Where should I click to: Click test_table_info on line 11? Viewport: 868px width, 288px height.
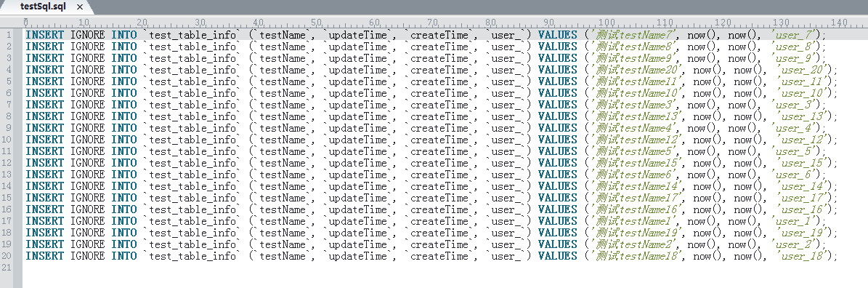click(192, 151)
